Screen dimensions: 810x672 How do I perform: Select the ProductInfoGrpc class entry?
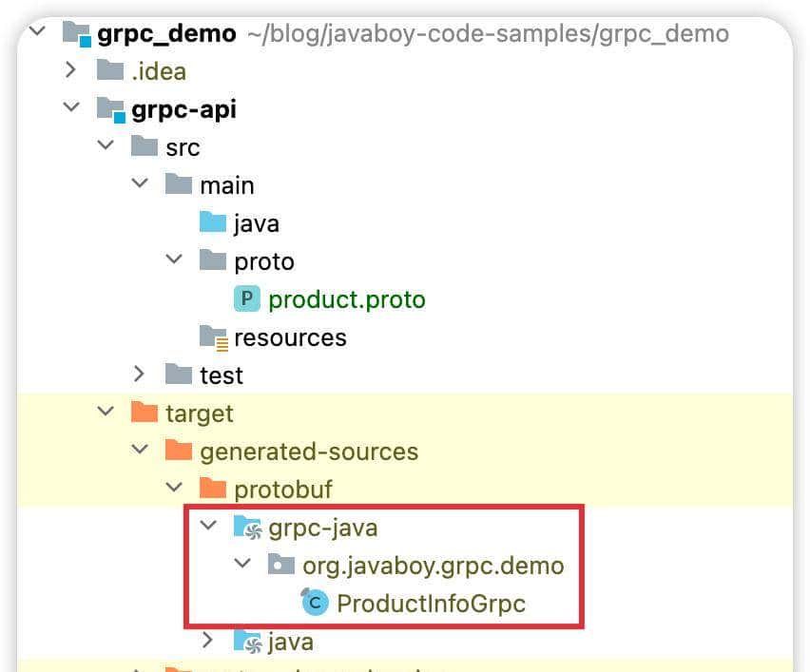pyautogui.click(x=431, y=604)
